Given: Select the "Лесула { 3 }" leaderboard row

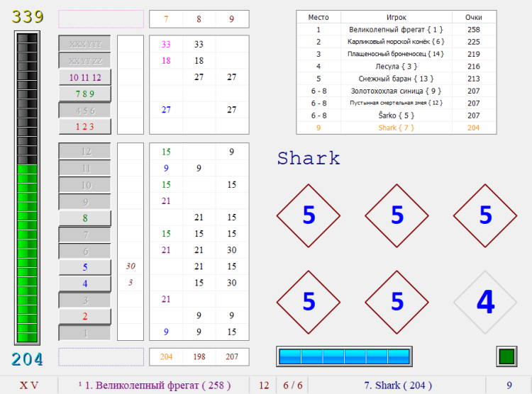Looking at the screenshot, I should [396, 66].
